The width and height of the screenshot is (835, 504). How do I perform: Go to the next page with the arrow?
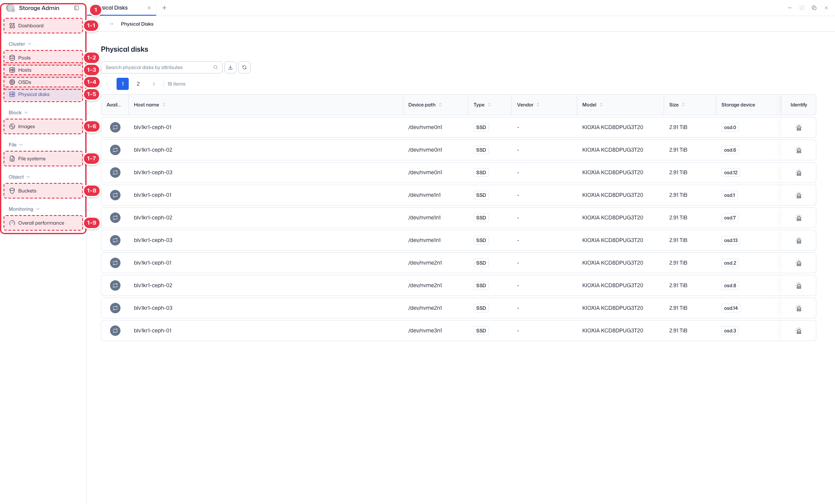[x=154, y=84]
